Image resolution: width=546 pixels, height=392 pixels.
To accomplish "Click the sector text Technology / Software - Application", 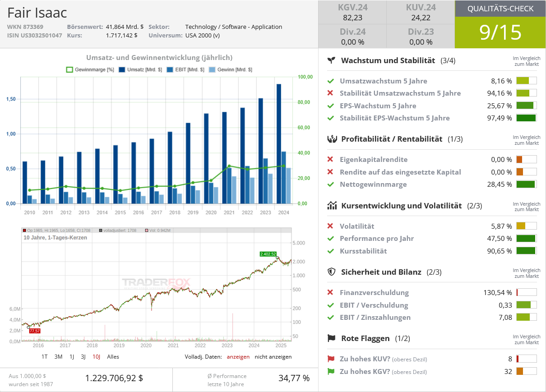I will click(x=234, y=27).
